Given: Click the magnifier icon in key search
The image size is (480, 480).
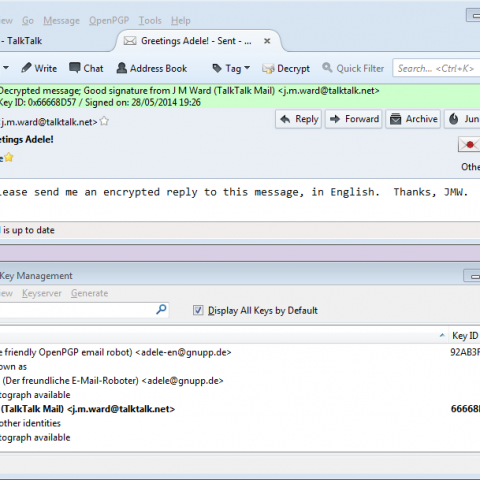Looking at the screenshot, I should 161,310.
